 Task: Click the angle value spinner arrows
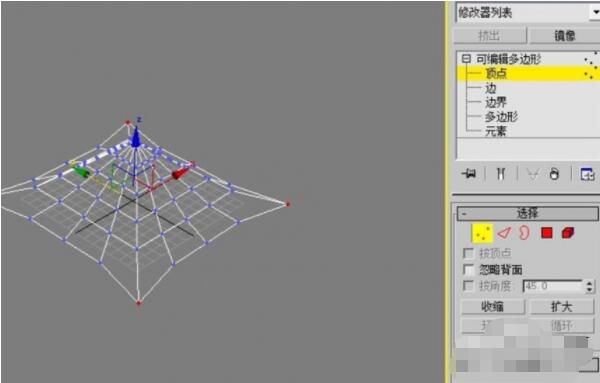589,286
